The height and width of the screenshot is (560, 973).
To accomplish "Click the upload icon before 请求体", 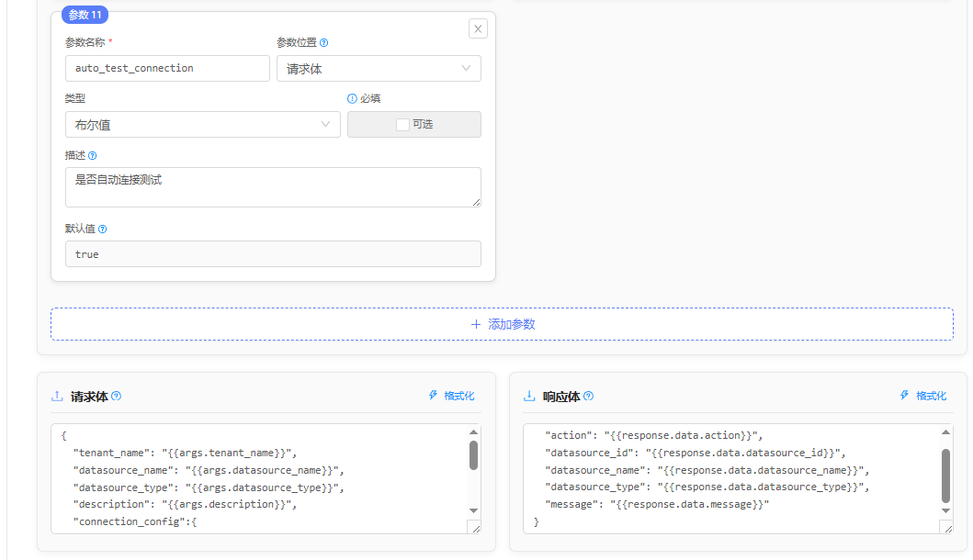I will 57,397.
